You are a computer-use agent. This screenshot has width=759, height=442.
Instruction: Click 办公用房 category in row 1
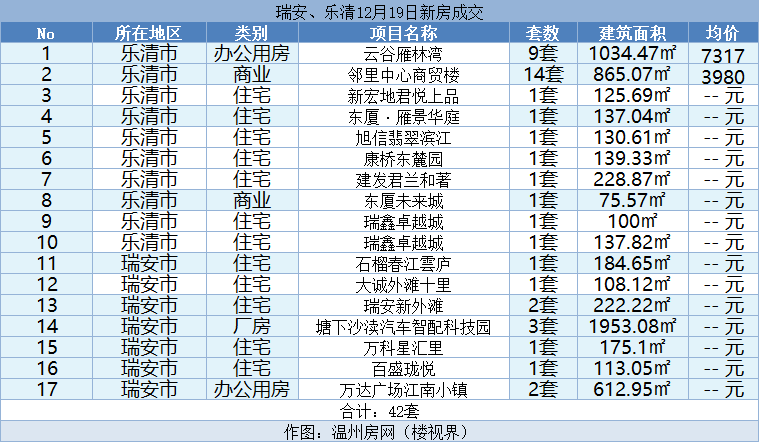point(252,53)
